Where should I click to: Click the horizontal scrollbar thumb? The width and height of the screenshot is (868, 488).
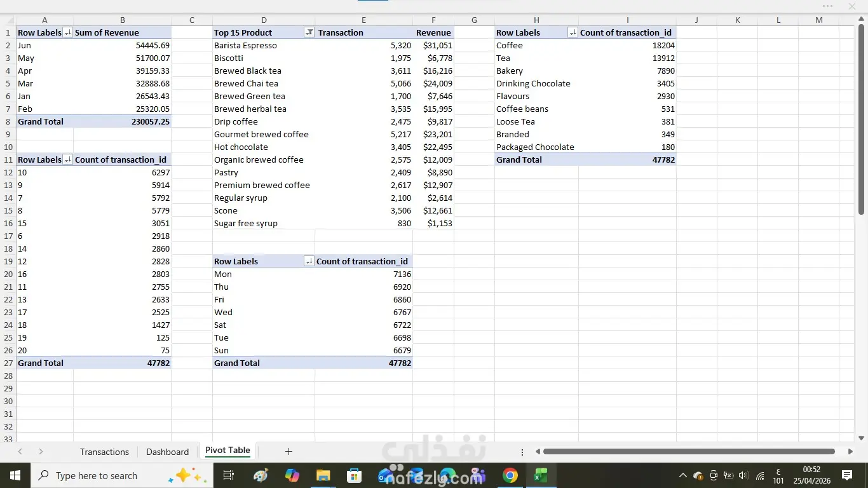tap(689, 452)
